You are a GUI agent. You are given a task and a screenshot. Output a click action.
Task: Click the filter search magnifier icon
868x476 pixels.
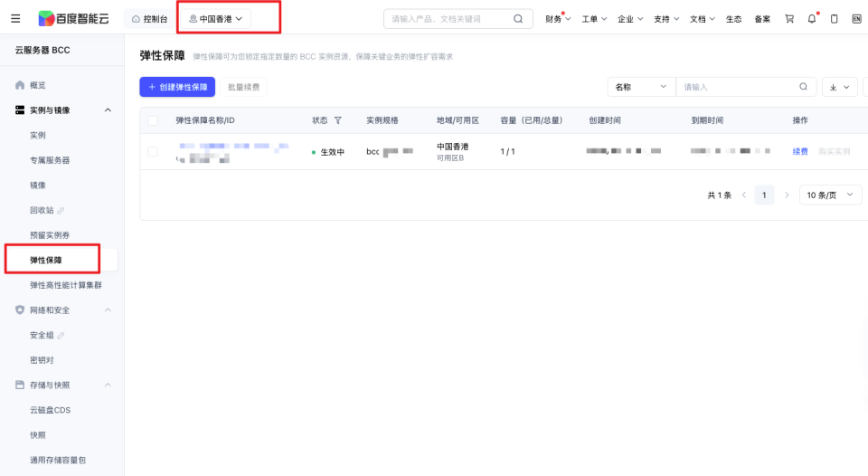click(x=804, y=87)
